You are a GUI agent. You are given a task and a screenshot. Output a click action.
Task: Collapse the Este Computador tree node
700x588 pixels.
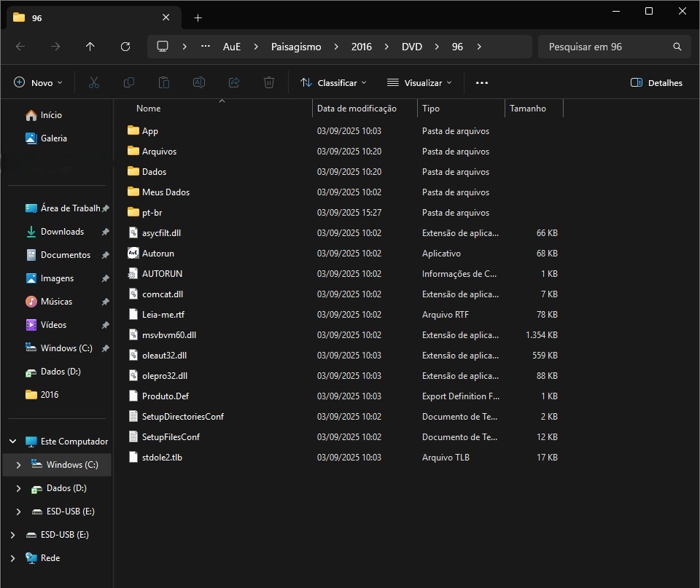pyautogui.click(x=12, y=442)
